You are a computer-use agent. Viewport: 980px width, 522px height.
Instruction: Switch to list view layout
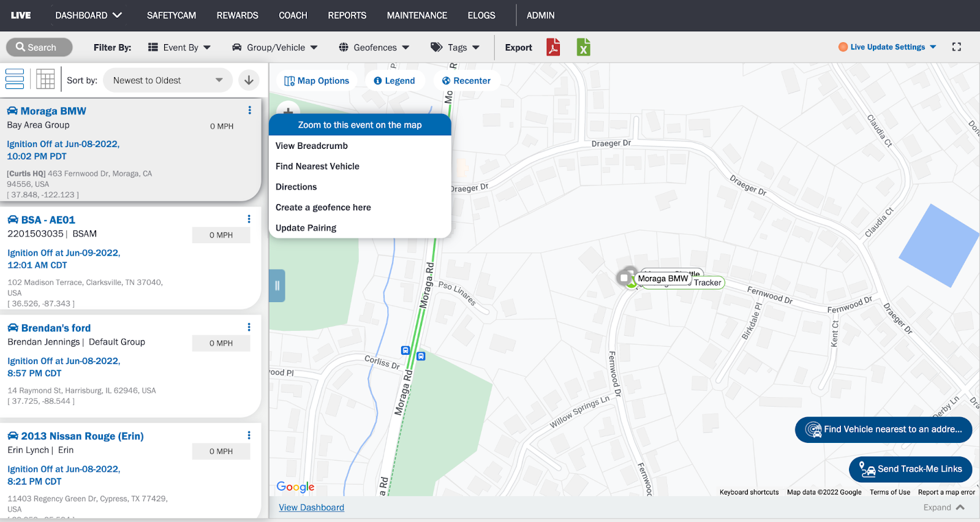15,79
